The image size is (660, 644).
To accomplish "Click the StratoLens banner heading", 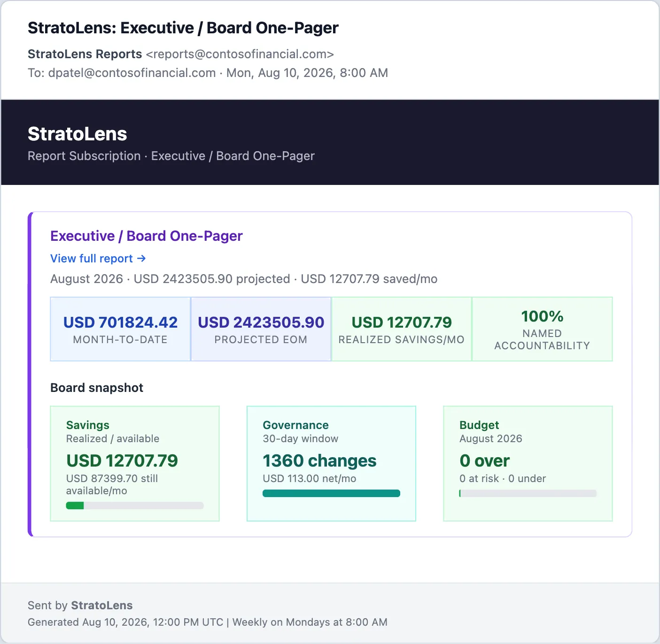I will coord(78,134).
